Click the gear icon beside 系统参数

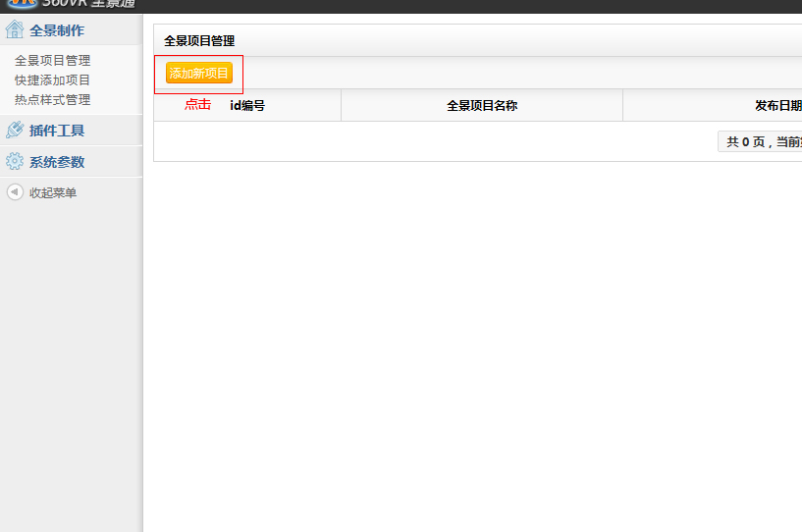(x=15, y=162)
